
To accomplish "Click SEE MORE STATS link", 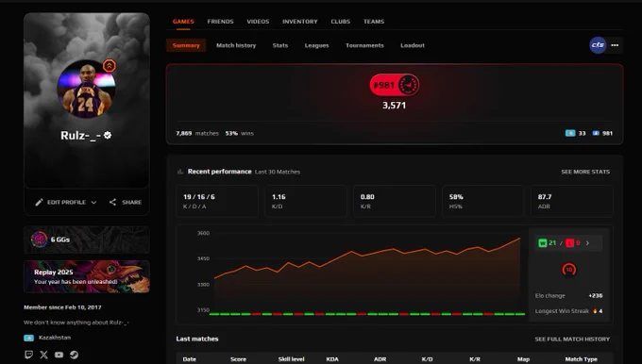I will pyautogui.click(x=585, y=172).
